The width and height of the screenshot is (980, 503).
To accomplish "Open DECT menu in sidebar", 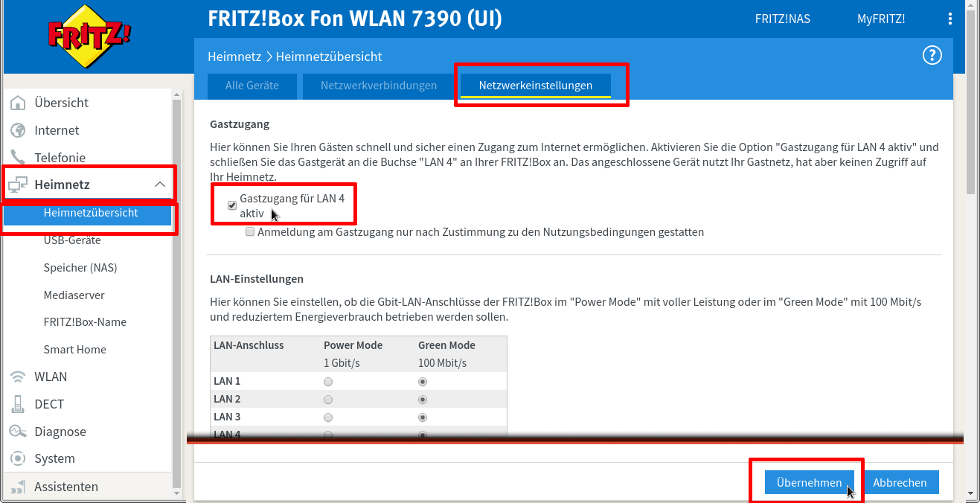I will (49, 404).
